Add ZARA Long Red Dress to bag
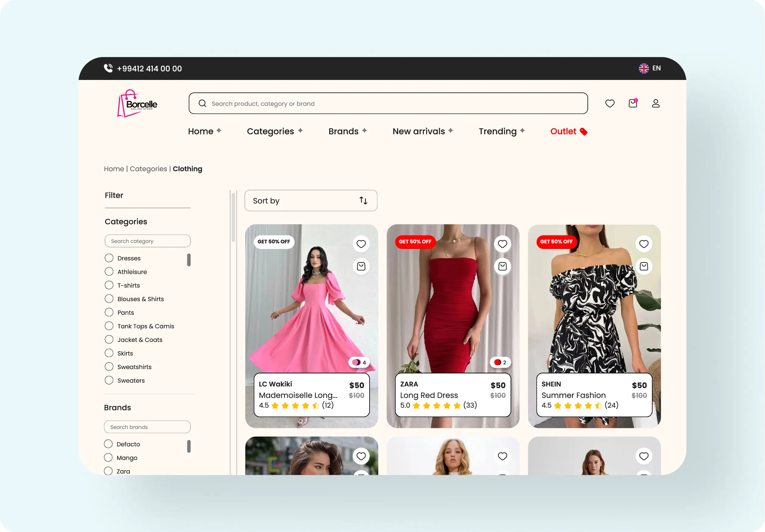Image resolution: width=765 pixels, height=532 pixels. (x=502, y=266)
